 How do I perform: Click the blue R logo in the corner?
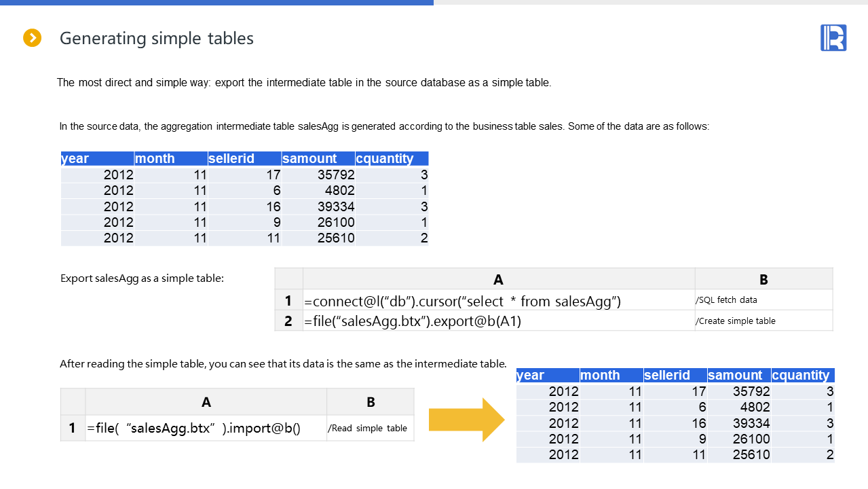(833, 38)
